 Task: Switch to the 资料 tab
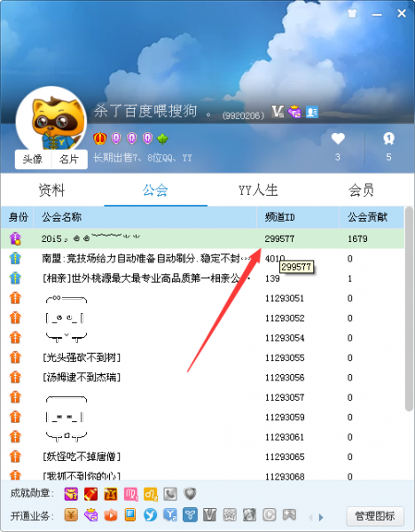pyautogui.click(x=51, y=190)
